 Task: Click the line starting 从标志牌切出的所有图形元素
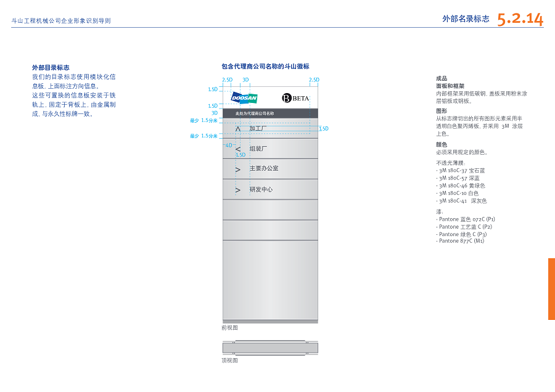coord(479,118)
